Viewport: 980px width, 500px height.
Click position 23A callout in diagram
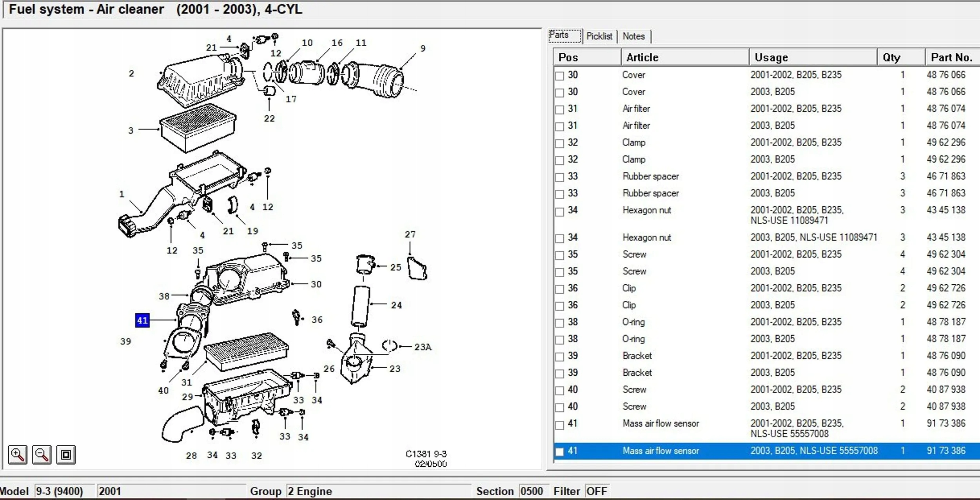tap(423, 347)
